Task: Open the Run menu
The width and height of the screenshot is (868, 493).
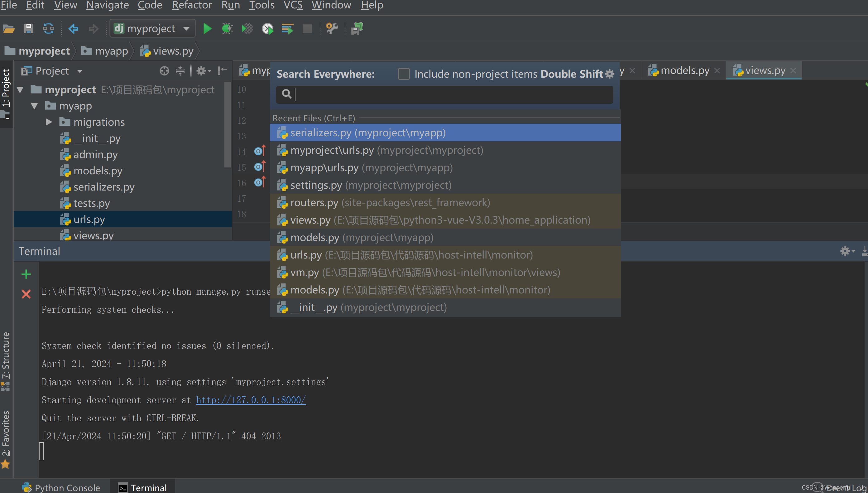Action: [231, 5]
